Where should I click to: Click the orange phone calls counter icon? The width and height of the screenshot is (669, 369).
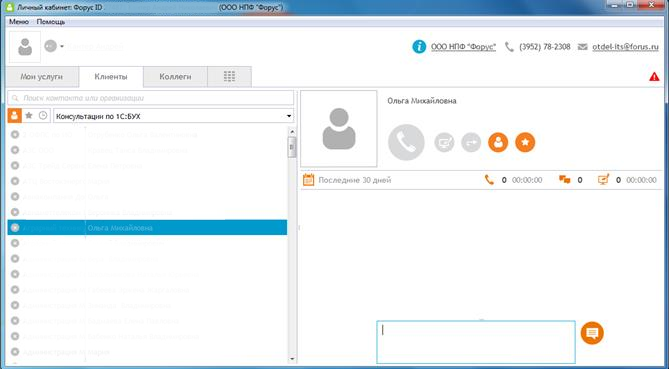(x=489, y=180)
